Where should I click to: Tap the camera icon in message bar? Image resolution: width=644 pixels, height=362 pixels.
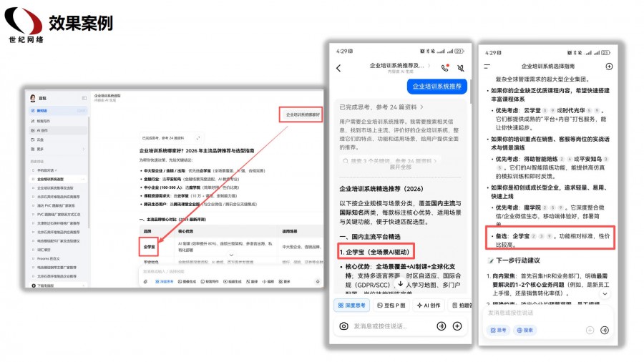(343, 326)
